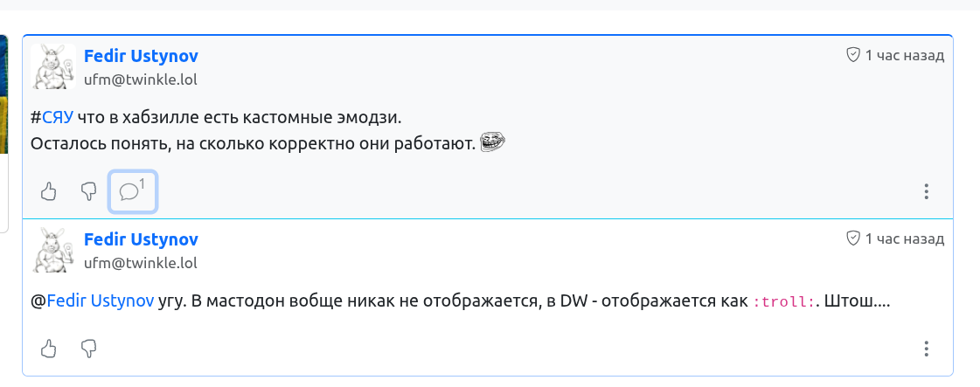Thumbs down the reply mentioning :troll:
Viewport: 980px width, 387px height.
88,349
